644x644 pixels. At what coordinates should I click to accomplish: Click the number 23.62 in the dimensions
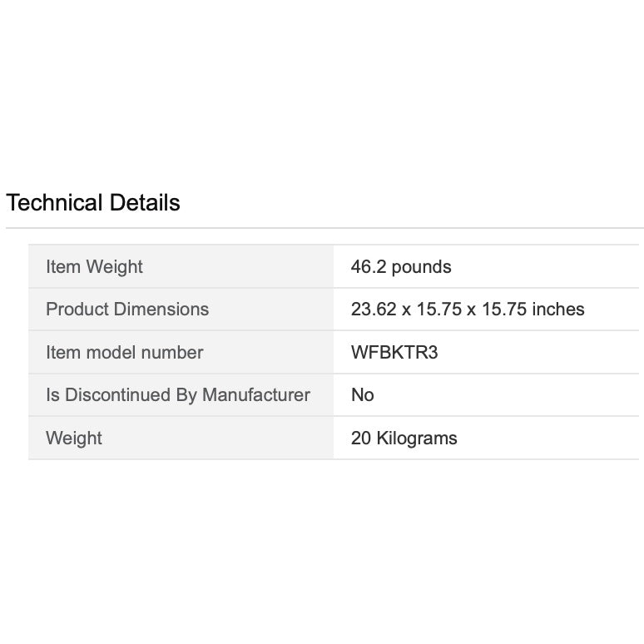(373, 310)
